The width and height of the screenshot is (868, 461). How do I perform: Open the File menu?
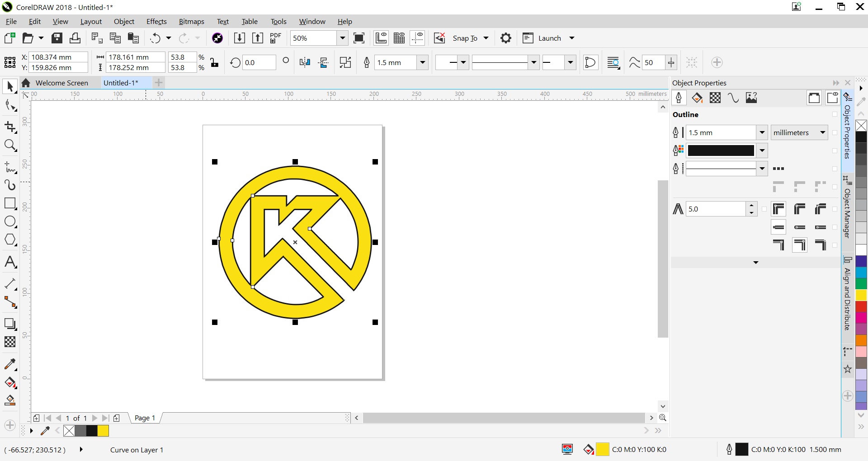click(x=11, y=21)
